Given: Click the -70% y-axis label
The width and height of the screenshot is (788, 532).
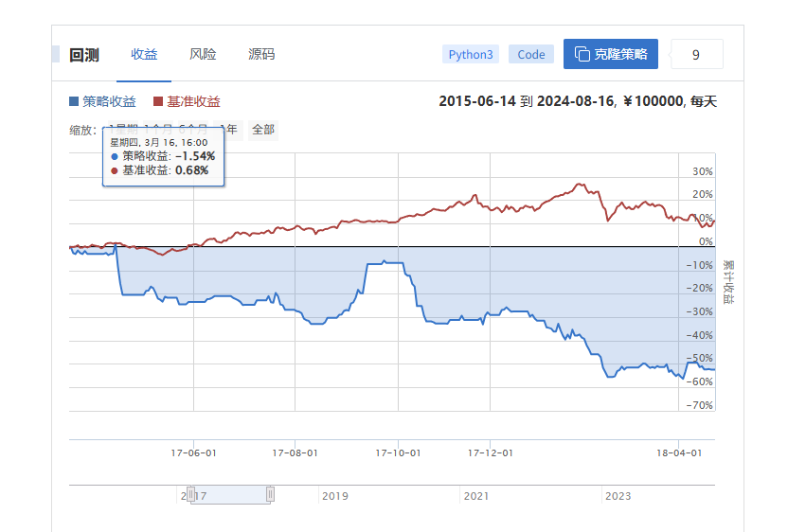Looking at the screenshot, I should pos(700,405).
